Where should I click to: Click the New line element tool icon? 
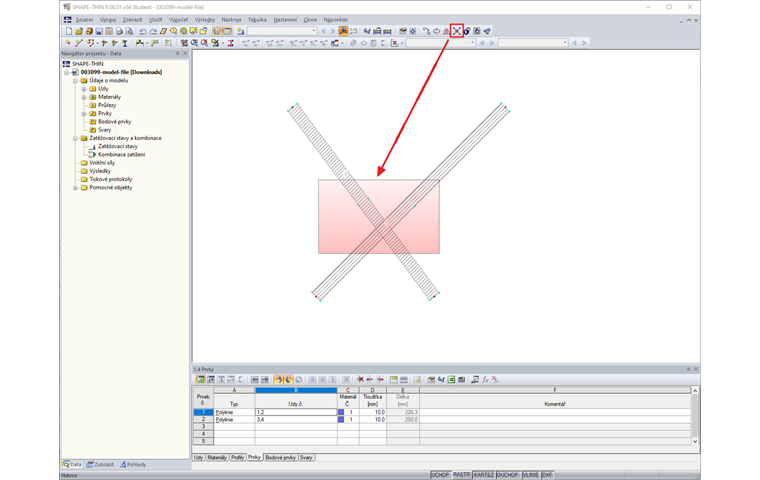pyautogui.click(x=79, y=43)
